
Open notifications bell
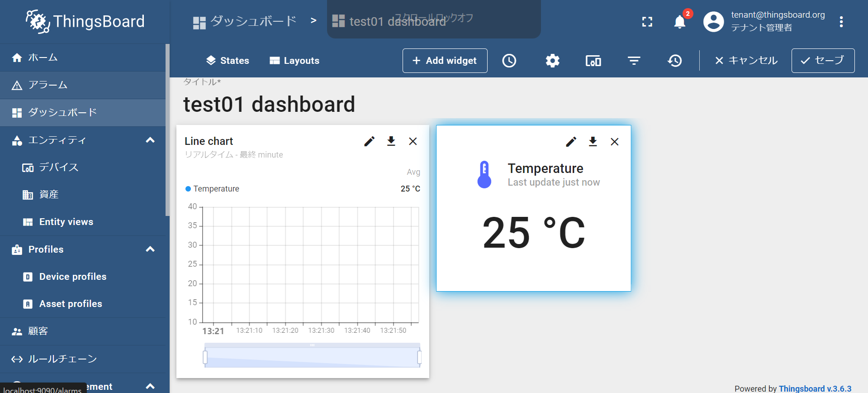click(x=680, y=22)
